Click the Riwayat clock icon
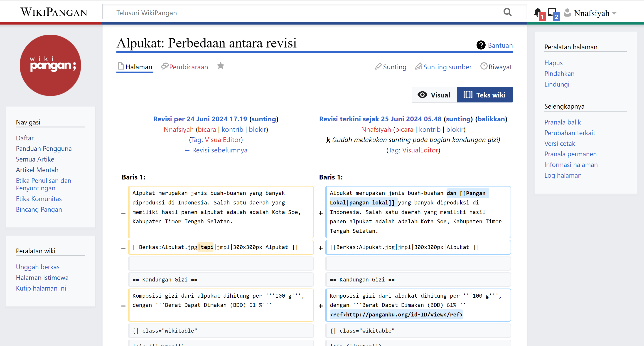This screenshot has height=346, width=644. [x=484, y=66]
